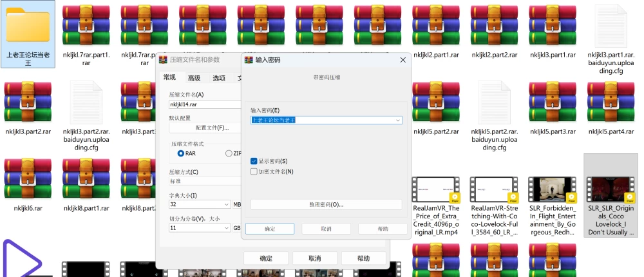Click 取消 in the 压缩文件名和参数 dialog

pos(315,258)
